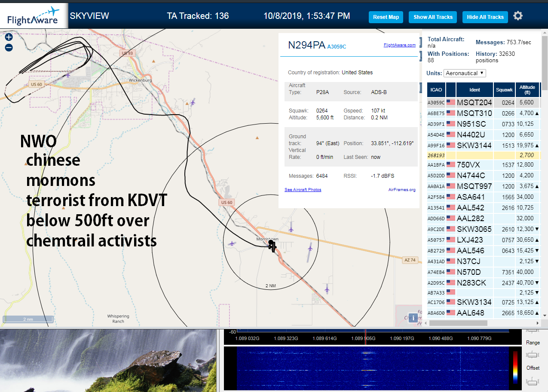The height and width of the screenshot is (392, 548).
Task: Open the Units Aeronautical dropdown
Action: click(x=465, y=73)
